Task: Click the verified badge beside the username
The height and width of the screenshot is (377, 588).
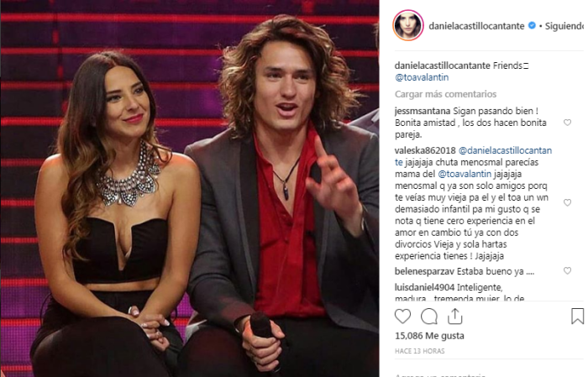Action: 532,25
